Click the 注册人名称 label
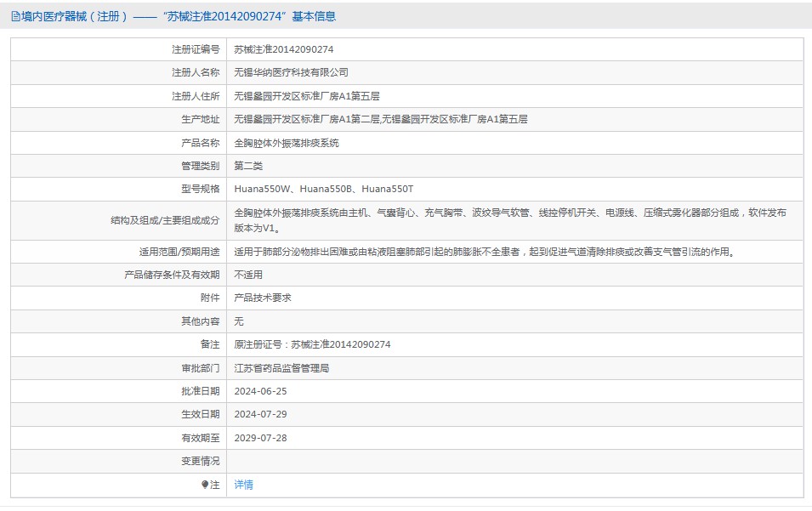 (x=196, y=72)
